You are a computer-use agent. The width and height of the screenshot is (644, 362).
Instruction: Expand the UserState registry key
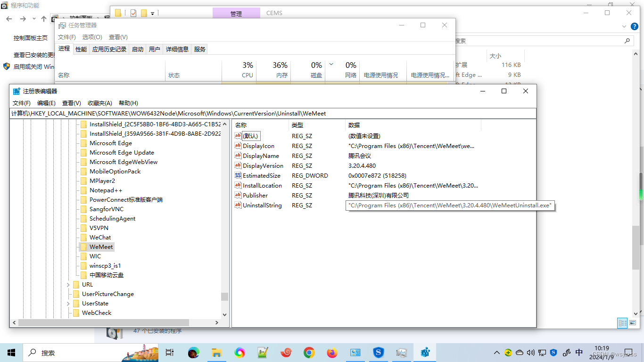68,304
